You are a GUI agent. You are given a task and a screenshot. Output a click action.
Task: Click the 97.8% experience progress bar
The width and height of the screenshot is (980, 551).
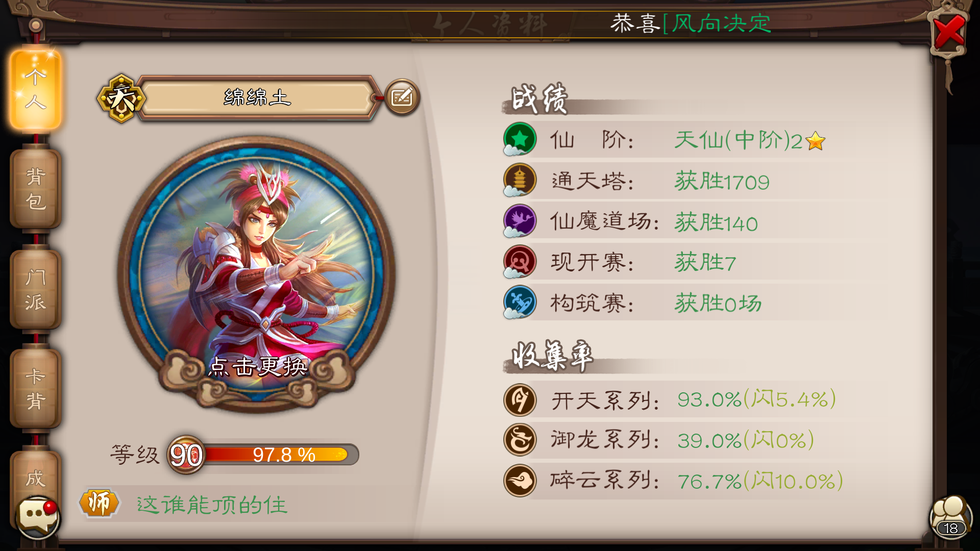[280, 455]
